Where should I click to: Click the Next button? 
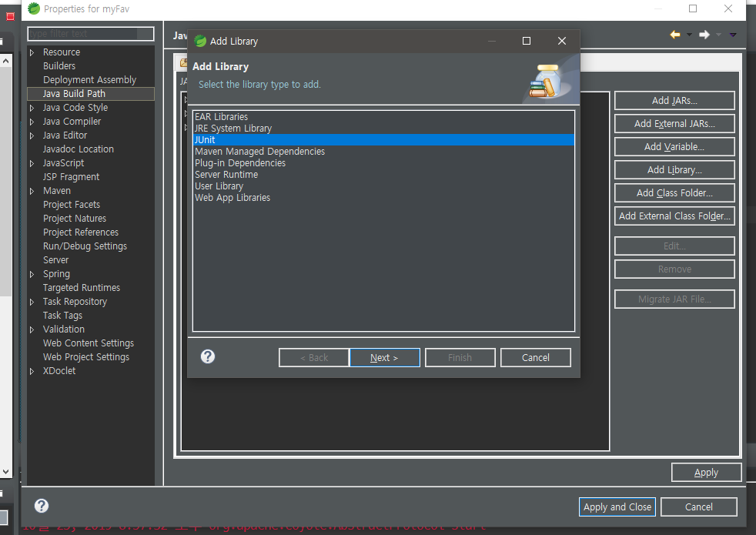coord(385,358)
